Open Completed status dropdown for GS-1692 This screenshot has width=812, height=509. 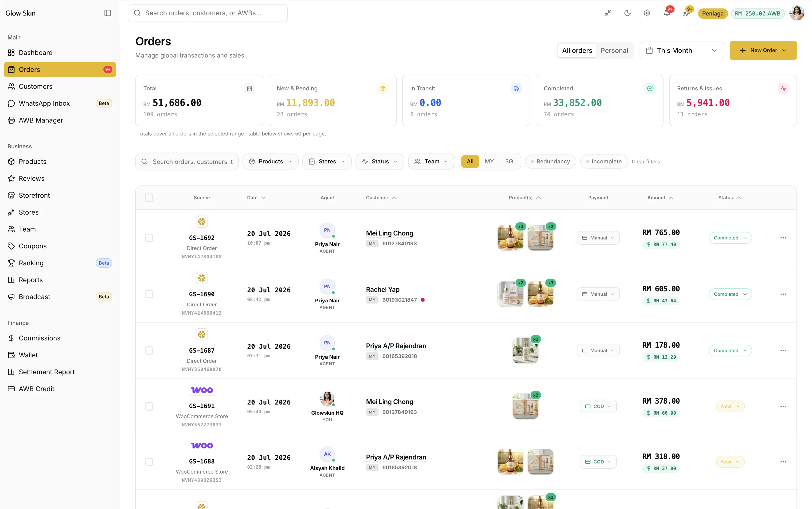point(730,238)
